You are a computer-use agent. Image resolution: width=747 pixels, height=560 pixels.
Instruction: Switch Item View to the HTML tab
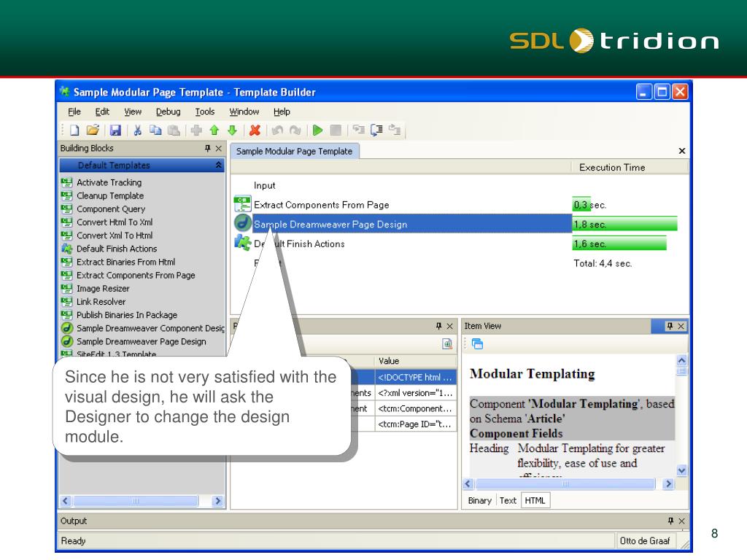click(x=535, y=500)
